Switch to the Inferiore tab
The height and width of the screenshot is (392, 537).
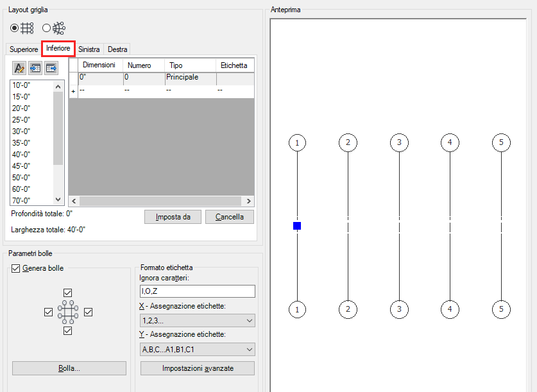58,48
